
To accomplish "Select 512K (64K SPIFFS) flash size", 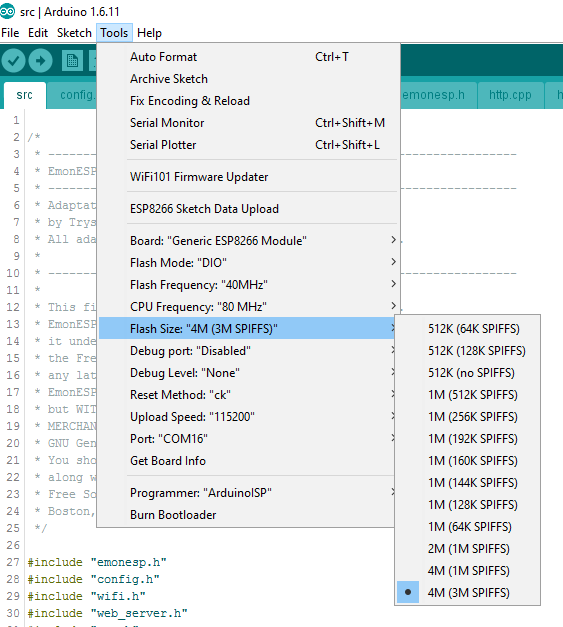I will 468,329.
